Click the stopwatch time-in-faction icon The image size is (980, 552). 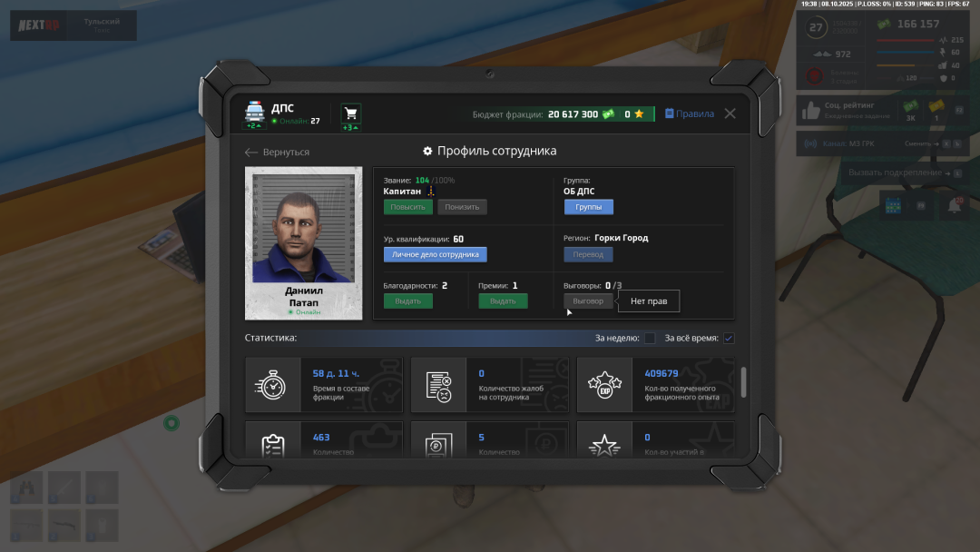point(270,385)
